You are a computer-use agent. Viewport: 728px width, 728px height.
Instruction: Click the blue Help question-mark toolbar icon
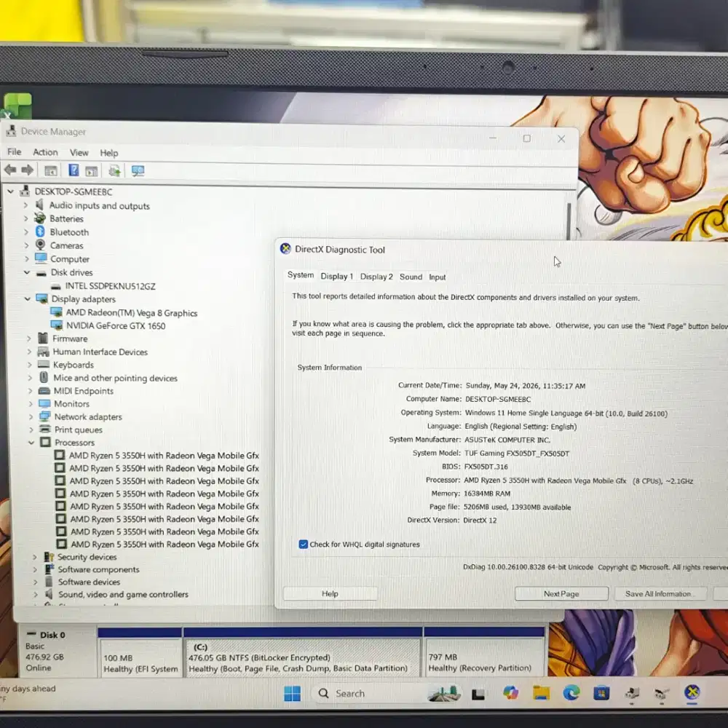[74, 170]
